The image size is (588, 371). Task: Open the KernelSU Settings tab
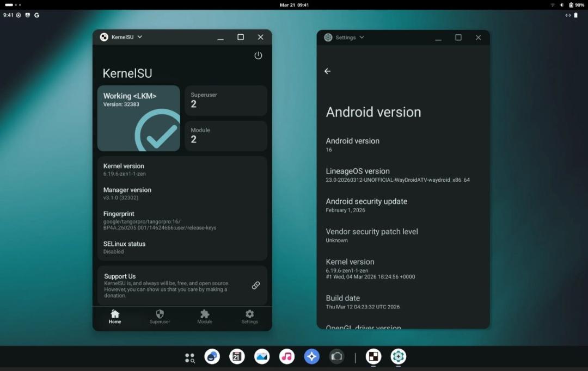249,317
